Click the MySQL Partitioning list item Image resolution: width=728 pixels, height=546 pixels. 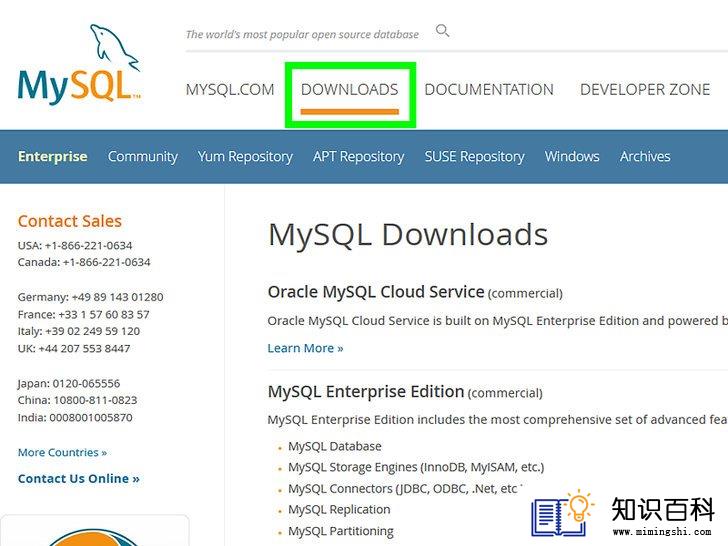341,531
